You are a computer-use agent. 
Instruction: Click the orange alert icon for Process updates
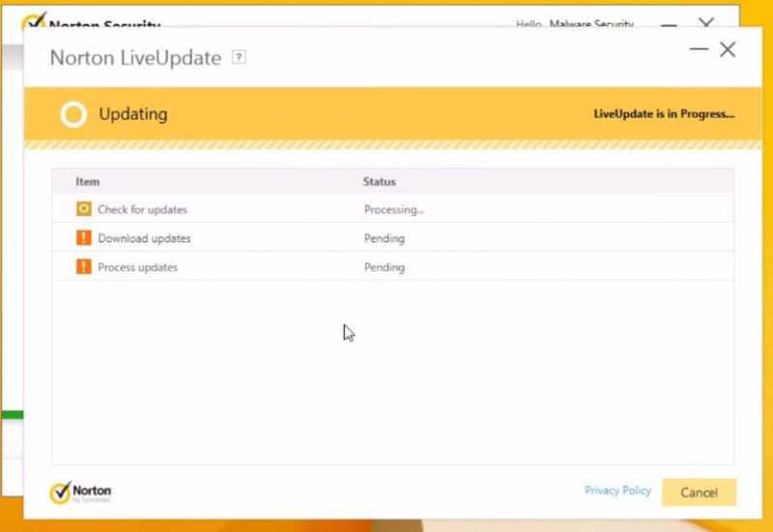pyautogui.click(x=84, y=267)
